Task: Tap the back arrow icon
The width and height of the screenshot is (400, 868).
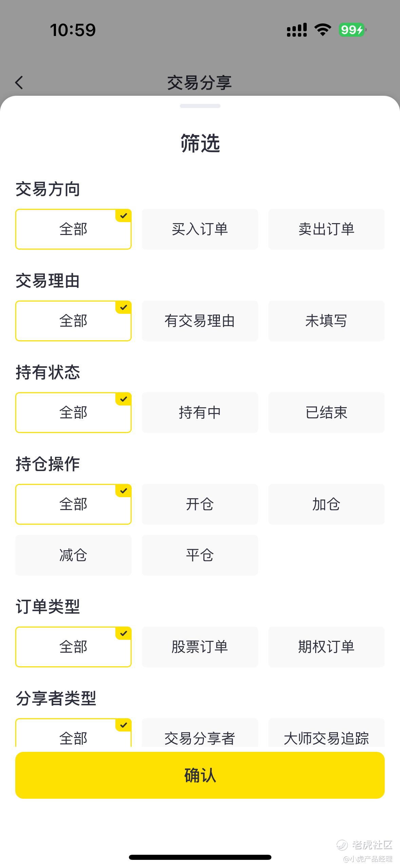Action: (19, 83)
